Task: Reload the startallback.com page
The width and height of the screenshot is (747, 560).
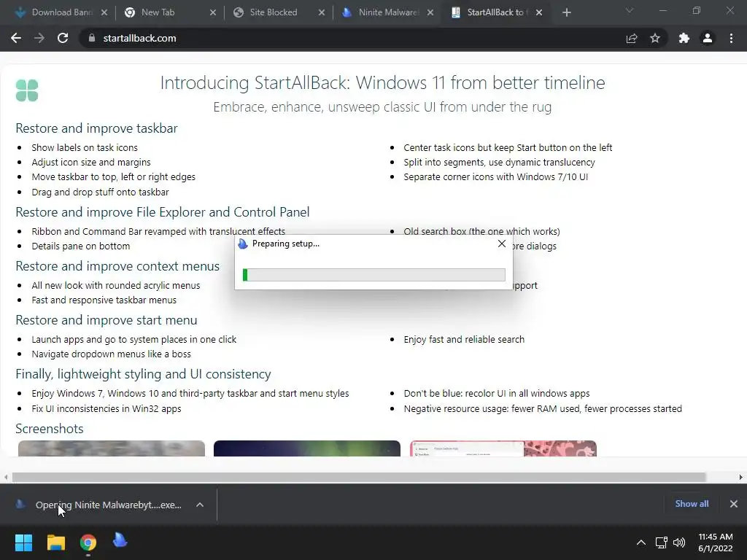Action: tap(63, 38)
